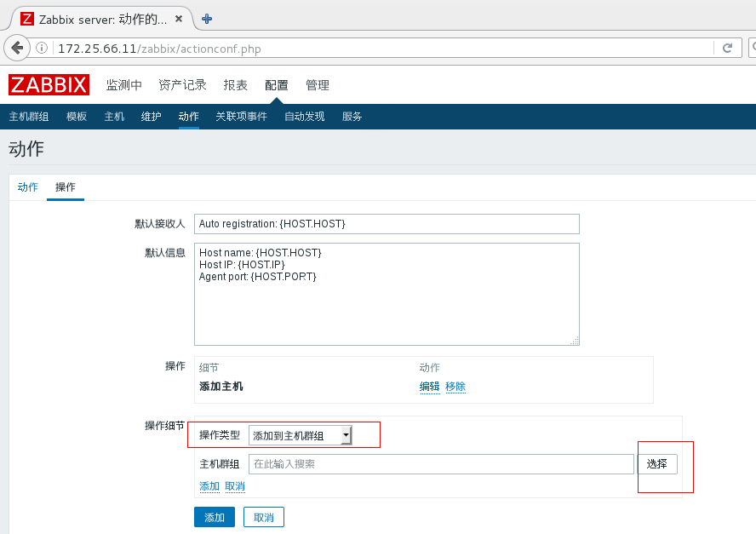Image resolution: width=756 pixels, height=534 pixels.
Task: Open the 监测中 menu
Action: [x=123, y=85]
